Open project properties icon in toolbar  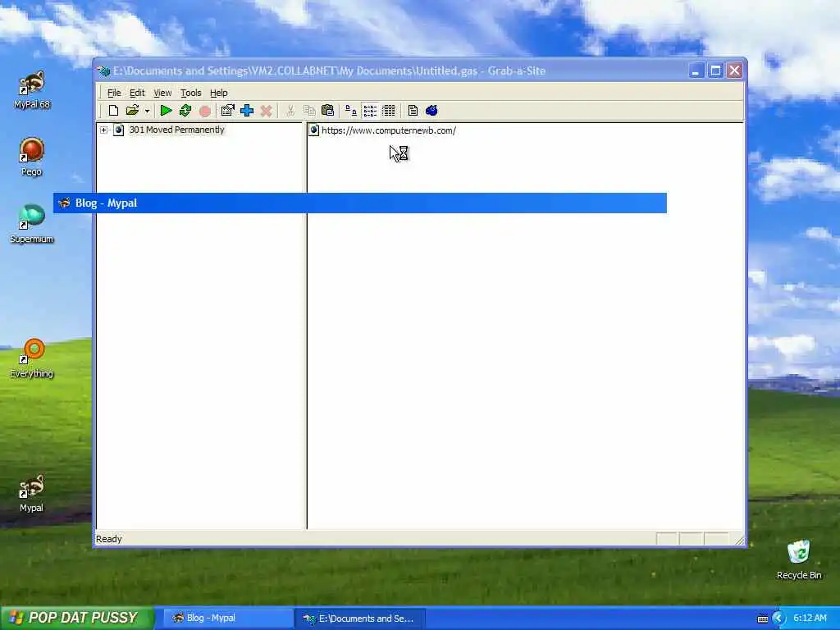228,111
